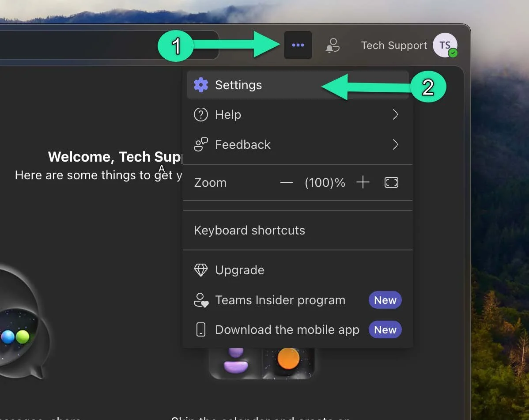Toggle full screen mode icon
This screenshot has width=529, height=420.
(x=391, y=182)
